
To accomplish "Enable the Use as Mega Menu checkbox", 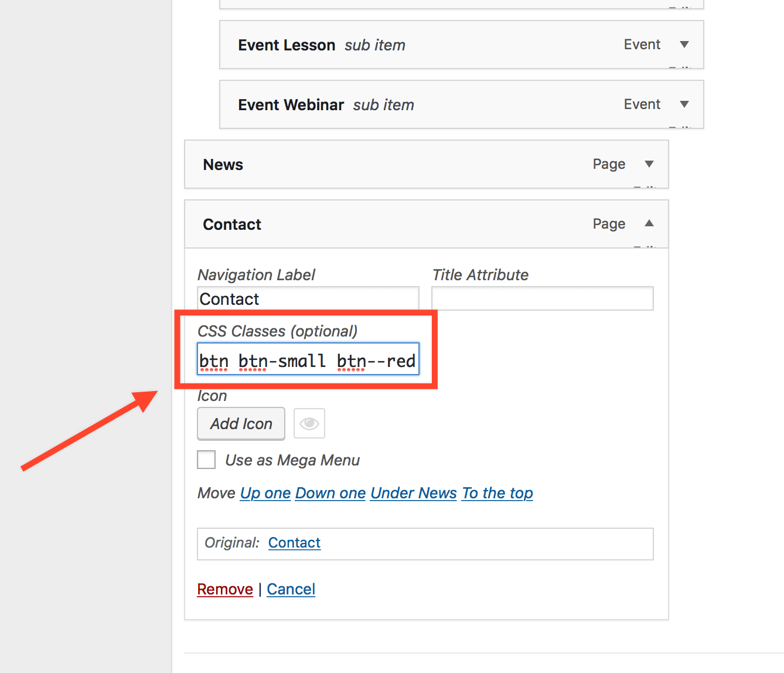I will tap(206, 460).
